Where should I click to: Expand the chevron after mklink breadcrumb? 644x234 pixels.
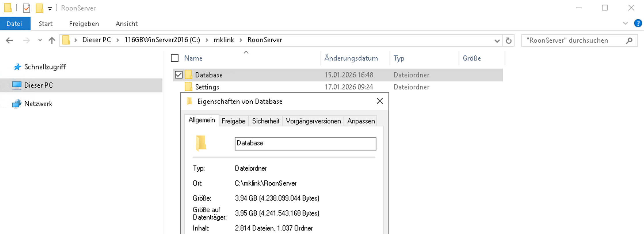pos(241,40)
